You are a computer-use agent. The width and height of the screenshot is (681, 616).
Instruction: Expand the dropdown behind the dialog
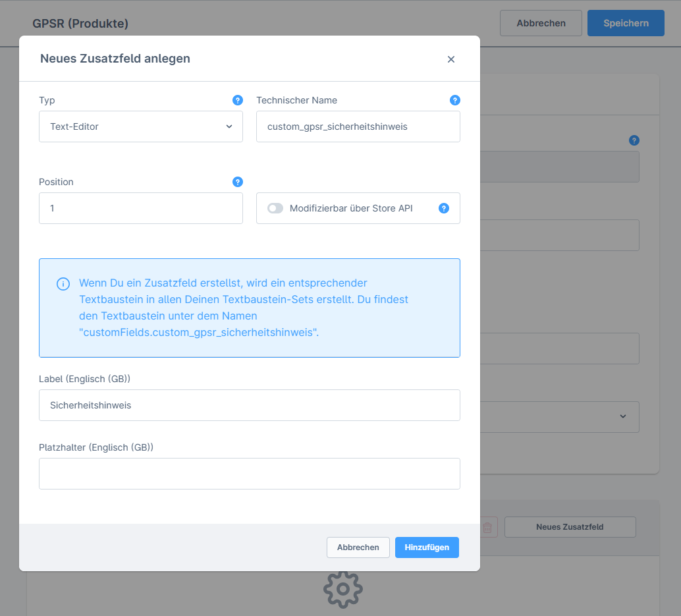coord(622,416)
